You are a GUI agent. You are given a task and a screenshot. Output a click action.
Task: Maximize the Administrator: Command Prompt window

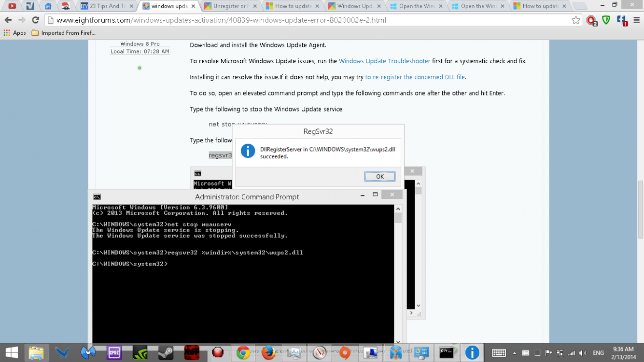coord(375,195)
